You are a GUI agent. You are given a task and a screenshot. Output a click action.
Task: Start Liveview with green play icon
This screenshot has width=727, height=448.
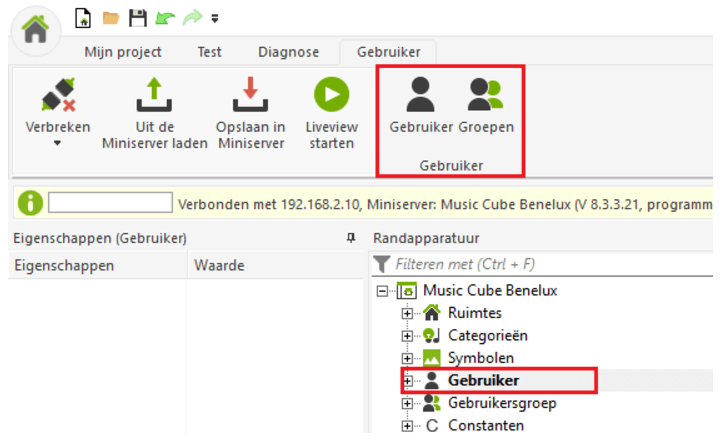point(330,96)
